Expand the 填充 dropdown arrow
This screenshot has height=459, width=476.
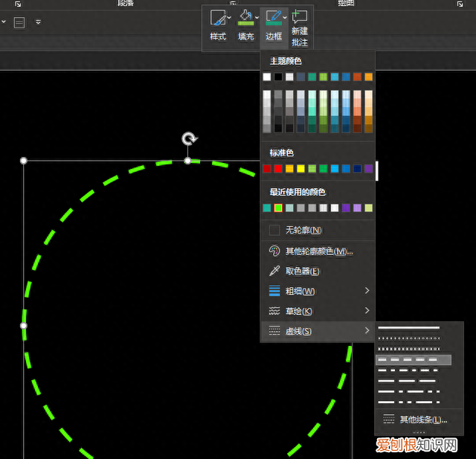[x=257, y=16]
